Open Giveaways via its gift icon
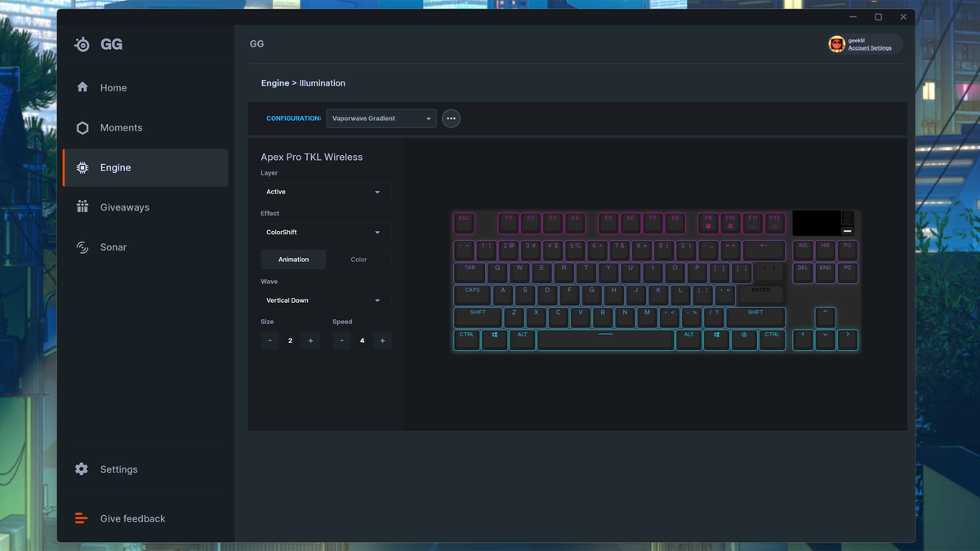Screen dimensions: 980x551 [82, 207]
